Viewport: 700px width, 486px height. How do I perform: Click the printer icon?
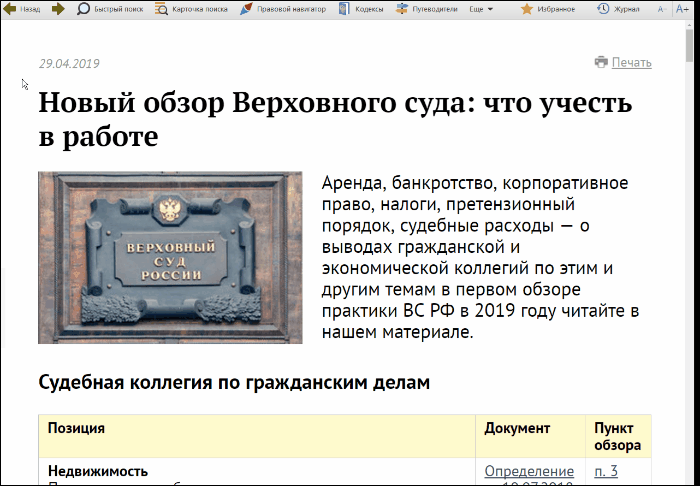(x=601, y=62)
